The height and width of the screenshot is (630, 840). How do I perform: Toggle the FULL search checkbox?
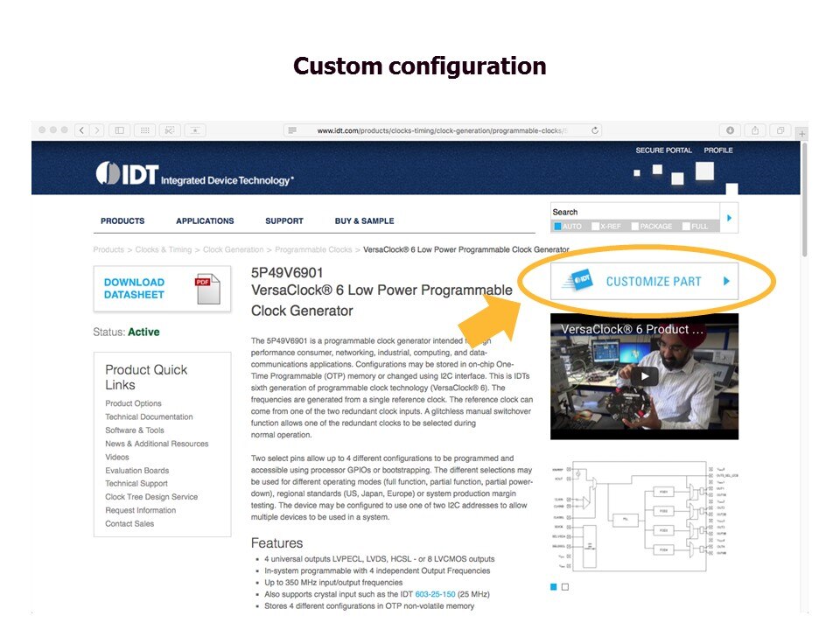click(x=686, y=227)
